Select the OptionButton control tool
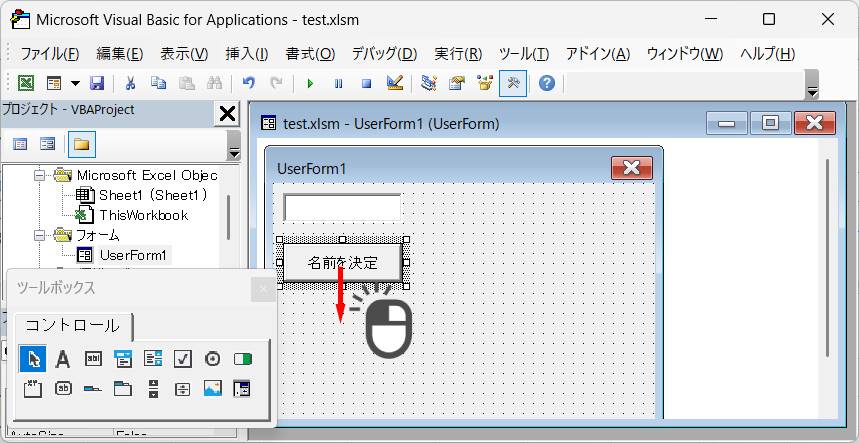The image size is (859, 443). [x=213, y=359]
